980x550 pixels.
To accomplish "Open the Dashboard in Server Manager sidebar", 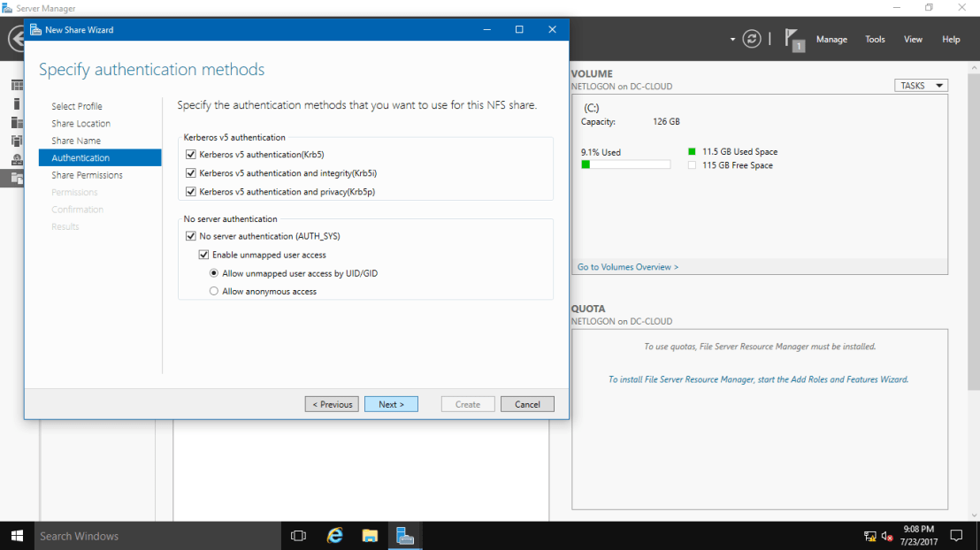I will [x=15, y=84].
